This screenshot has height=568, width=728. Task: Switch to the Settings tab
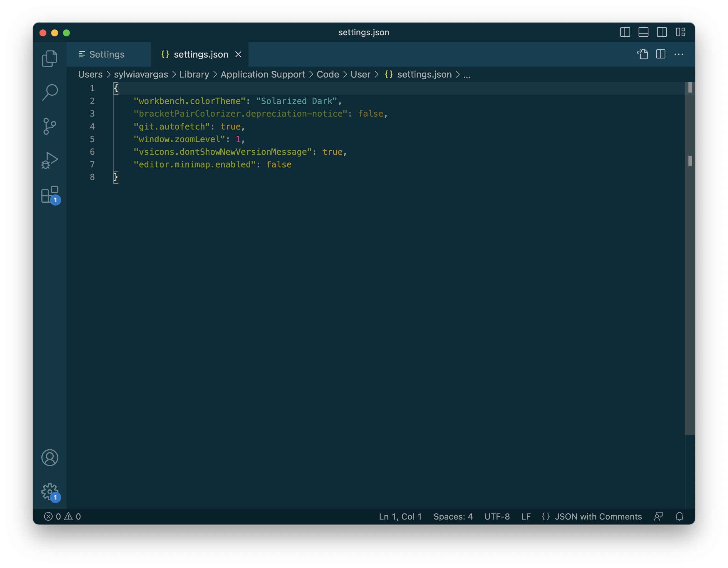(107, 54)
